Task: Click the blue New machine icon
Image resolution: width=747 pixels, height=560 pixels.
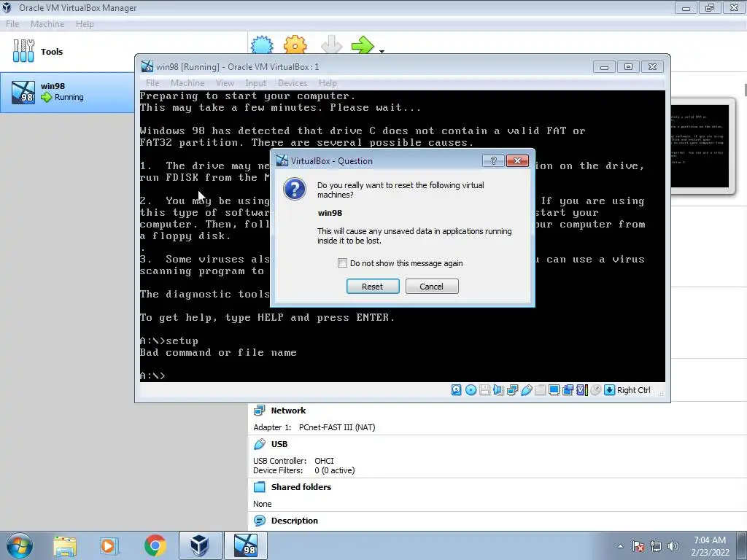Action: point(262,45)
